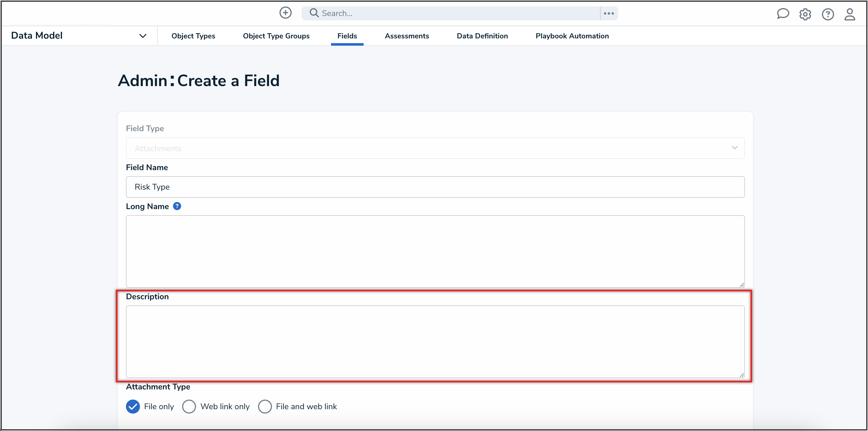Open the Object Type Groups tab
The width and height of the screenshot is (868, 431).
pyautogui.click(x=276, y=36)
